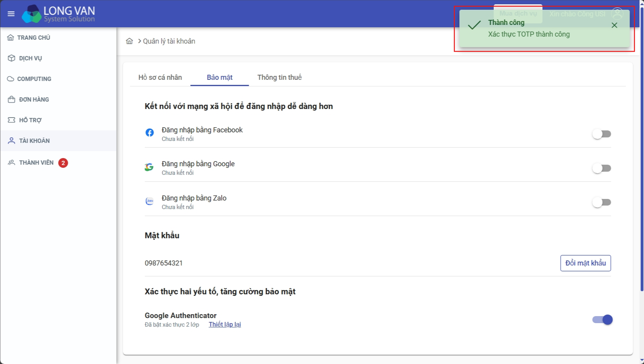The width and height of the screenshot is (644, 364).
Task: Click the user avatar icon in header
Action: [x=617, y=14]
